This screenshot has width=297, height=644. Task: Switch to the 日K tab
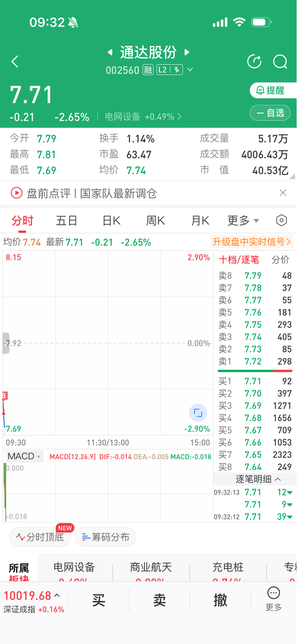[111, 221]
